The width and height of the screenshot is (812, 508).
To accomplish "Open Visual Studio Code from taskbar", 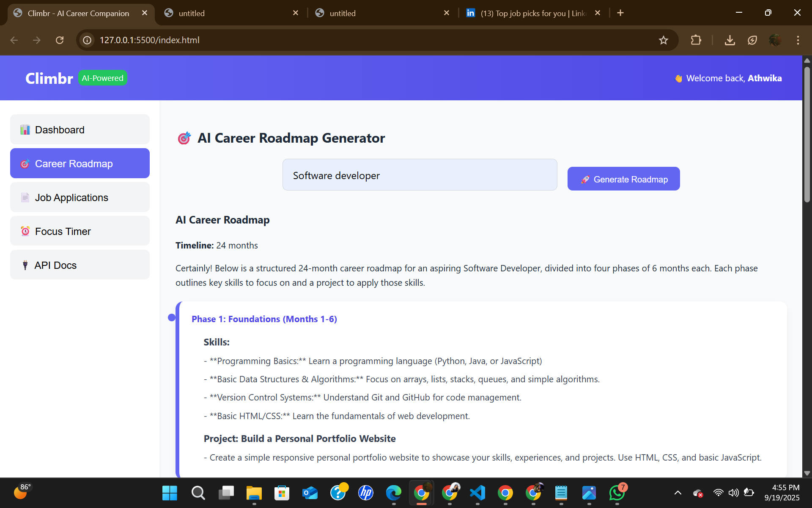I will tap(477, 493).
